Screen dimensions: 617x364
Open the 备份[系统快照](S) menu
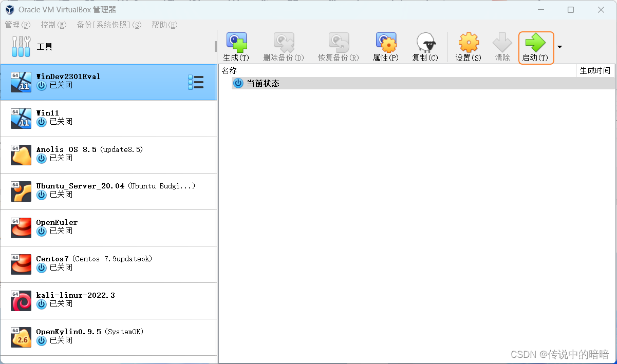[x=109, y=25]
